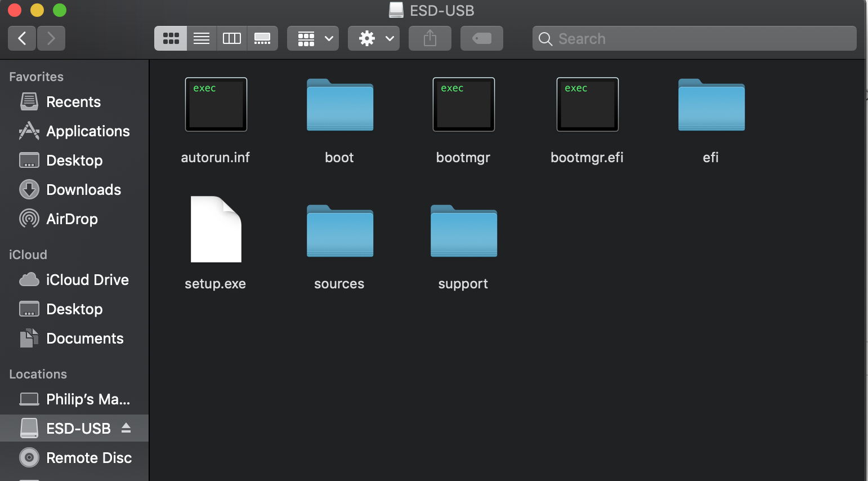868x481 pixels.
Task: Switch to column view
Action: click(232, 38)
